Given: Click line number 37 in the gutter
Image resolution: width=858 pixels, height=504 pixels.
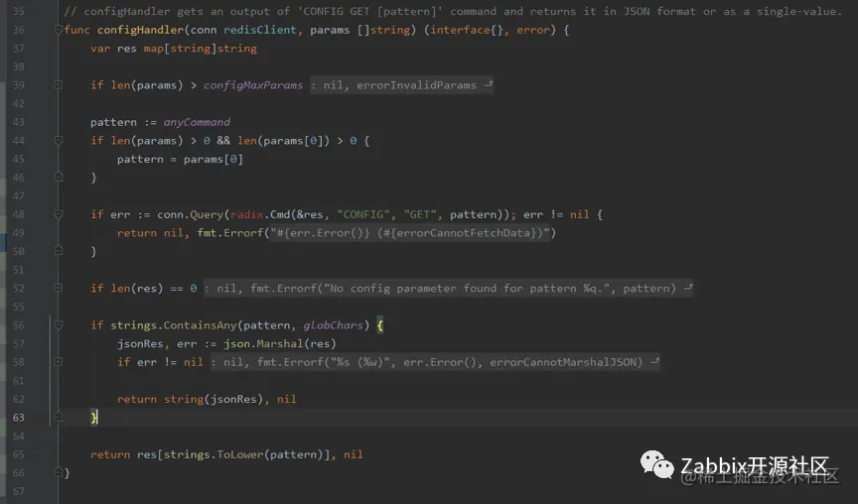Looking at the screenshot, I should pos(19,48).
